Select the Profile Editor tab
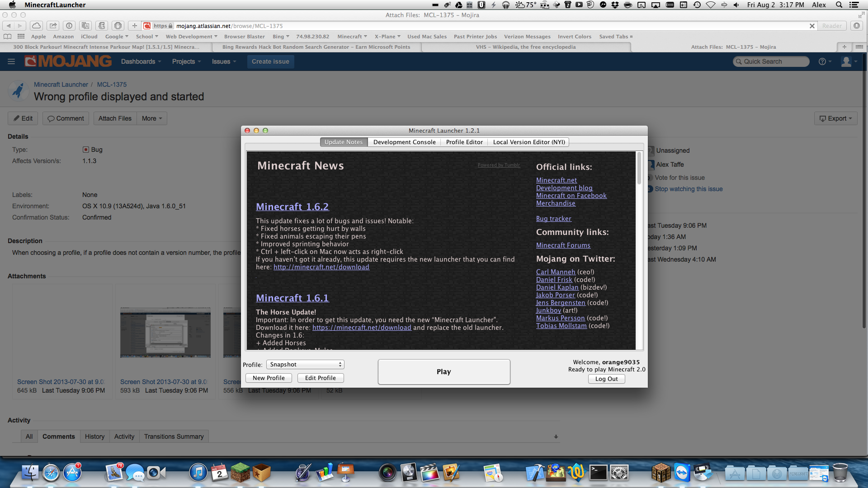This screenshot has width=868, height=488. point(464,142)
